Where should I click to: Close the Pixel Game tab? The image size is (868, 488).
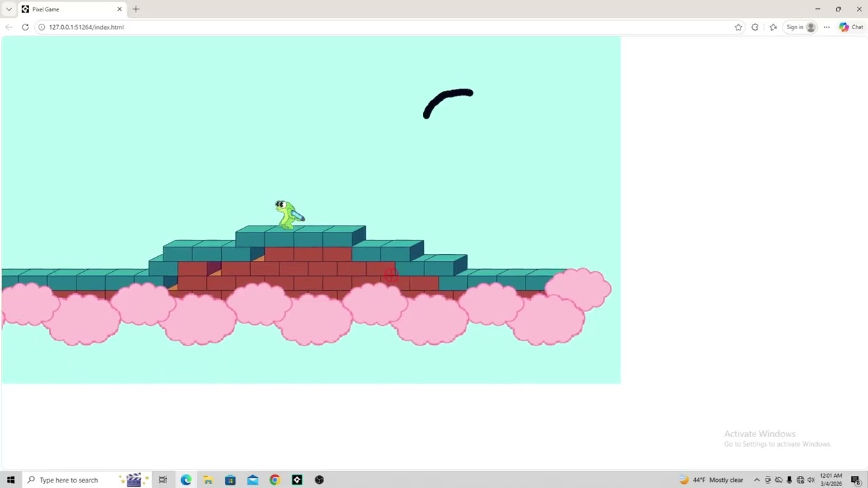pos(120,9)
